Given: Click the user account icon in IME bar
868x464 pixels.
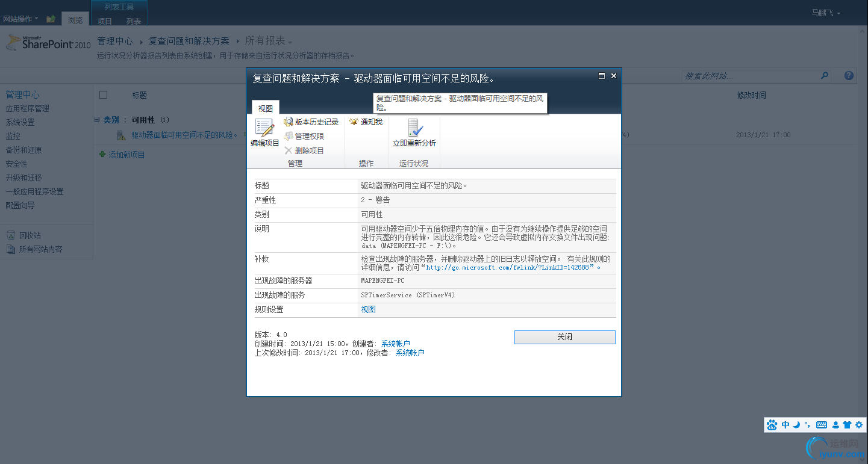Looking at the screenshot, I should [836, 425].
